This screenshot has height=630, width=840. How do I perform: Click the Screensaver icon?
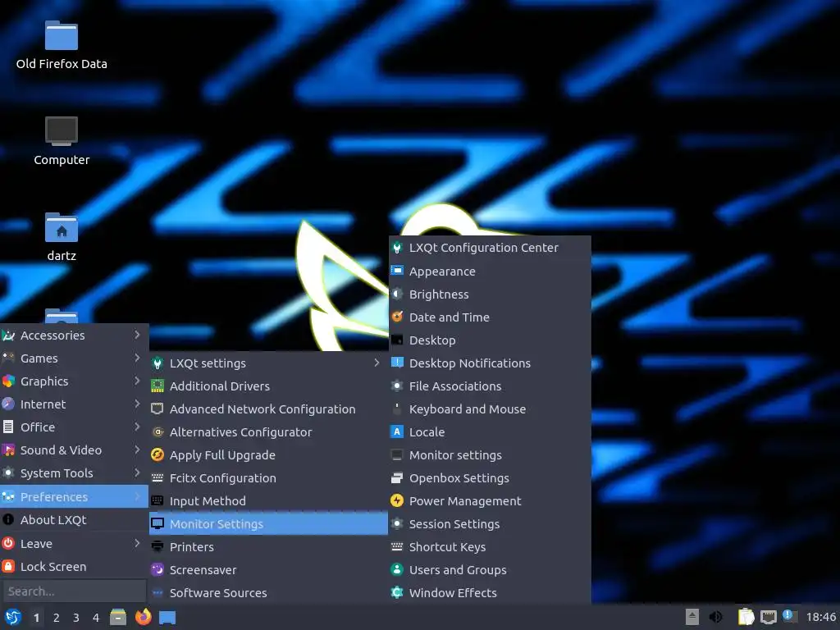157,569
